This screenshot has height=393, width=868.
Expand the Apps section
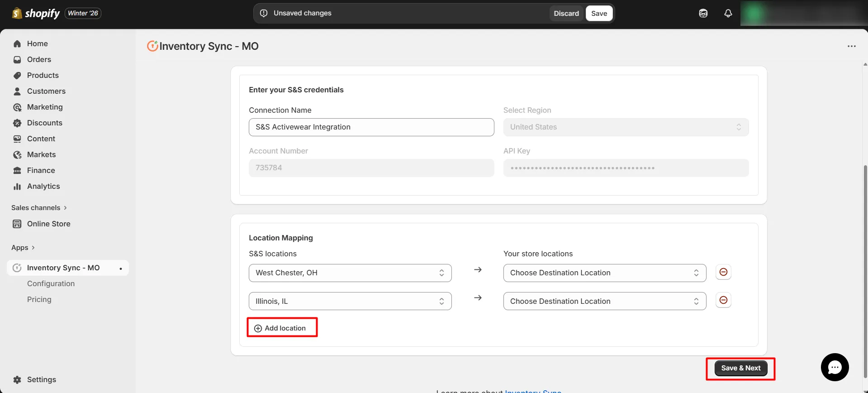pyautogui.click(x=23, y=248)
